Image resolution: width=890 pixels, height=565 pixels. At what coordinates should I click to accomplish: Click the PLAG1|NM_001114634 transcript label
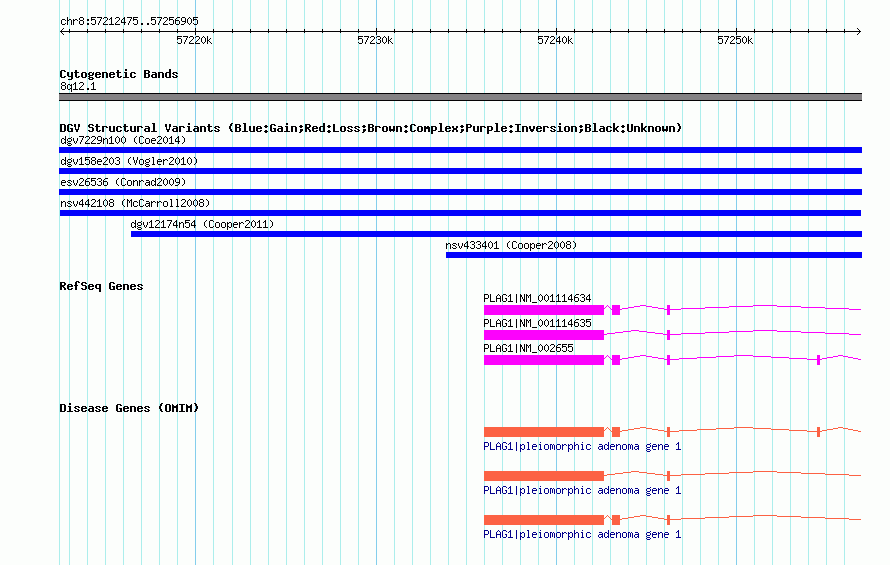(537, 298)
